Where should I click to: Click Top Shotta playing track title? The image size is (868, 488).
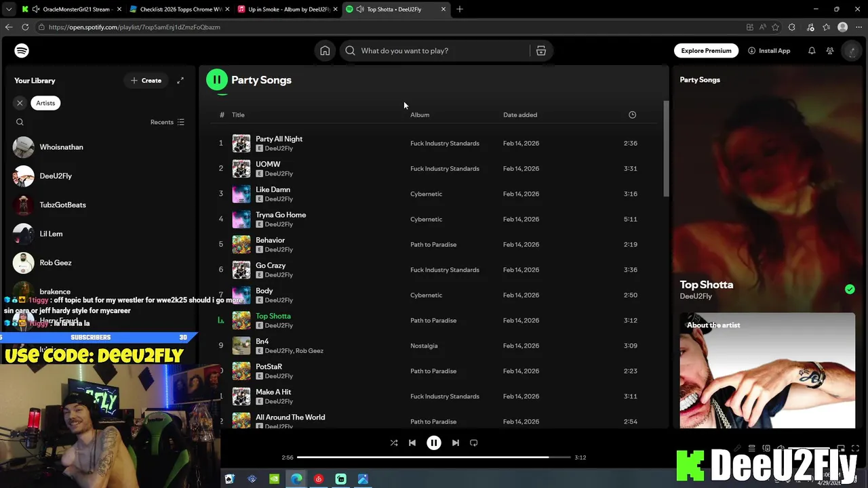(x=273, y=316)
